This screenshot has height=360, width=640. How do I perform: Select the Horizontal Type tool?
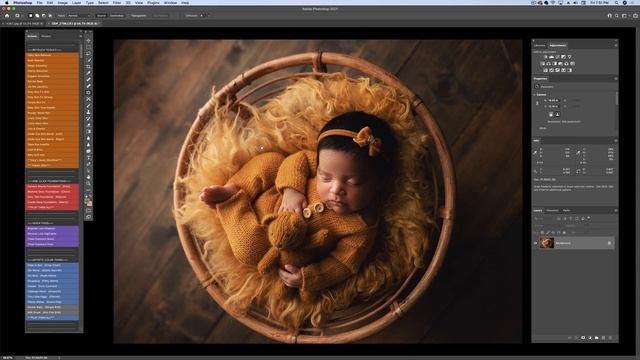(x=89, y=158)
